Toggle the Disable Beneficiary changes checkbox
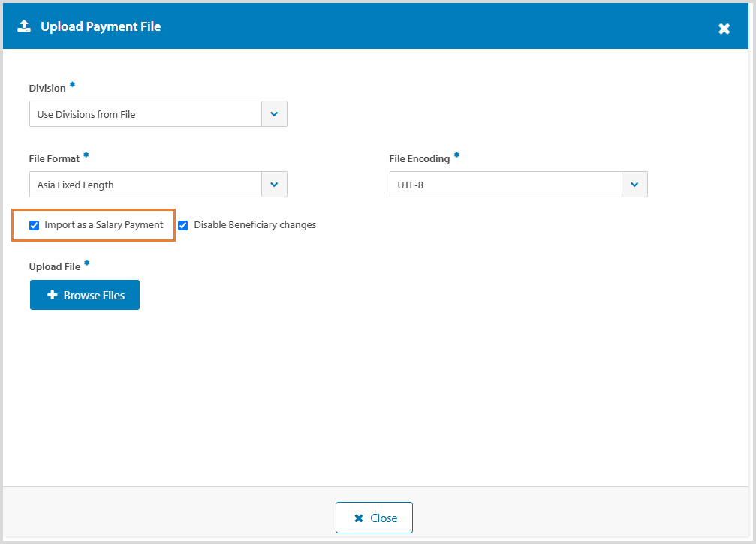 (182, 225)
